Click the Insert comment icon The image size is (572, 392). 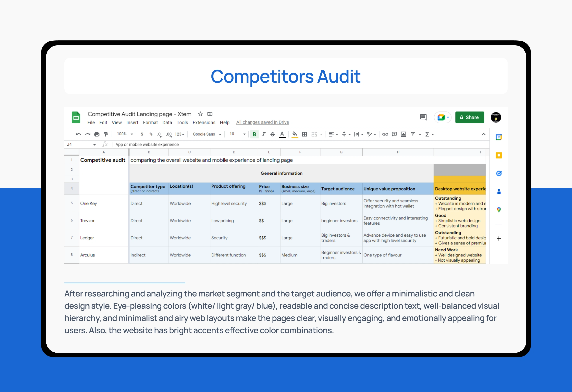coord(394,134)
